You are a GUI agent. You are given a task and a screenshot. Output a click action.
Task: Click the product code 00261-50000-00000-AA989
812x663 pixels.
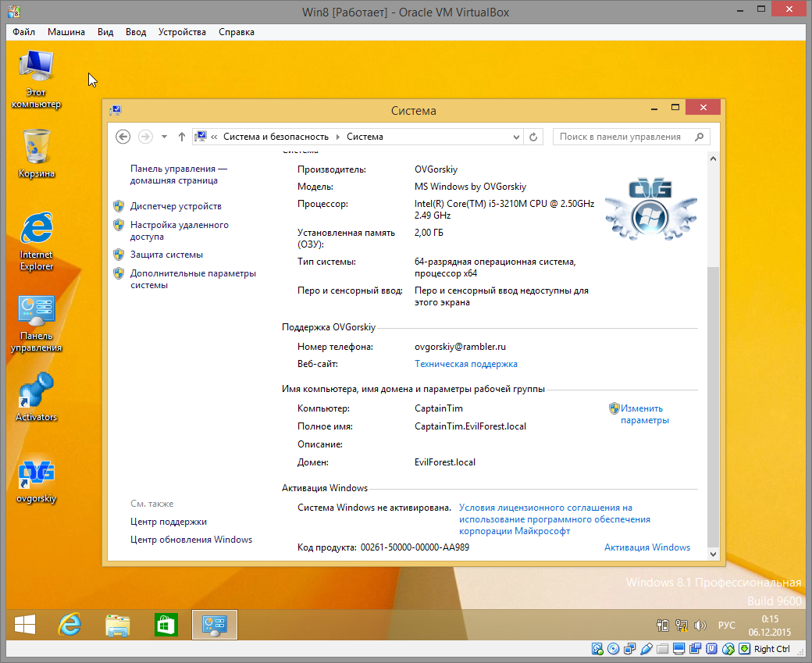tap(415, 547)
